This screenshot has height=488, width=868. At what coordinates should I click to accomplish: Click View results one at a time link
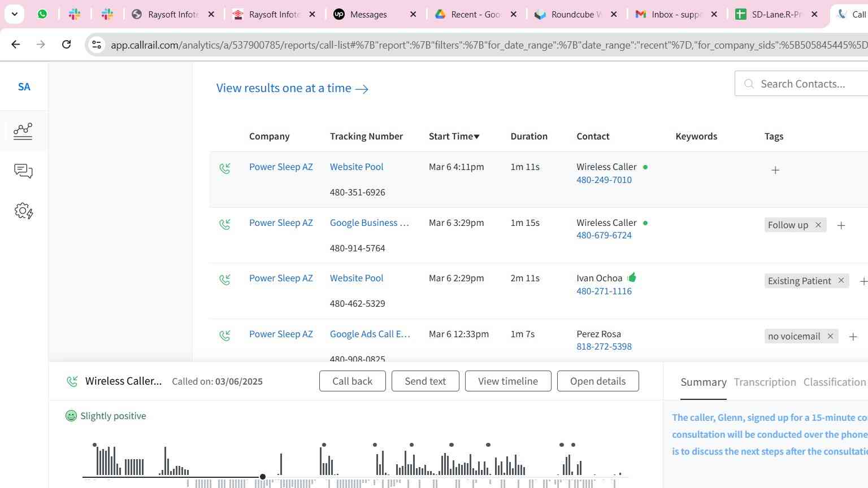[292, 88]
